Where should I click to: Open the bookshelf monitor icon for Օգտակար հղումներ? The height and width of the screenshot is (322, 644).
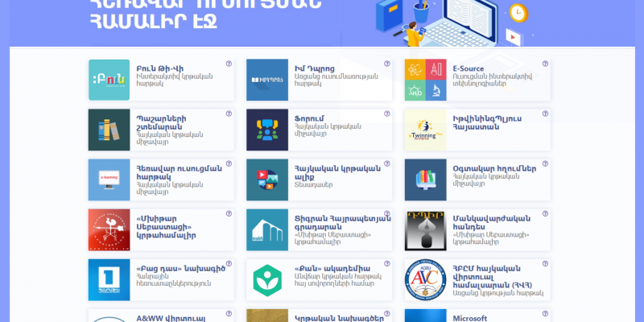pyautogui.click(x=426, y=180)
